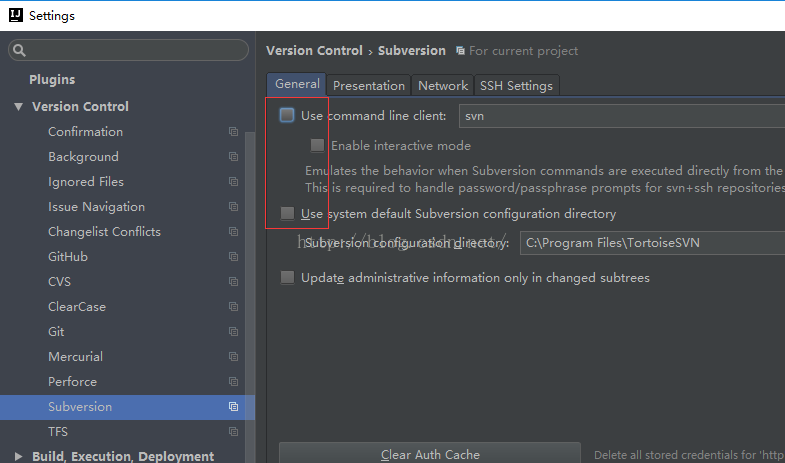
Task: Click the IntelliJ logo in title bar
Action: 16,15
